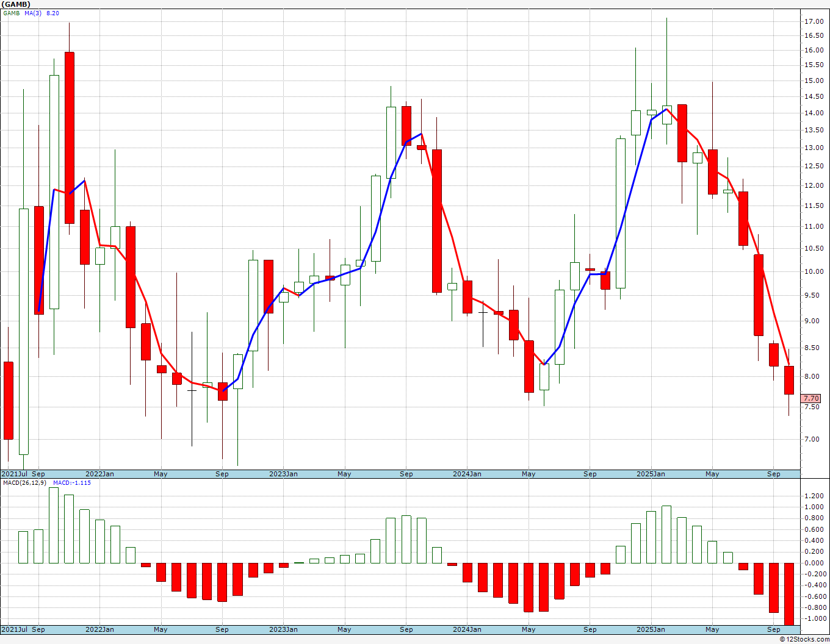Select the 1.000 MACD axis label

[x=813, y=507]
